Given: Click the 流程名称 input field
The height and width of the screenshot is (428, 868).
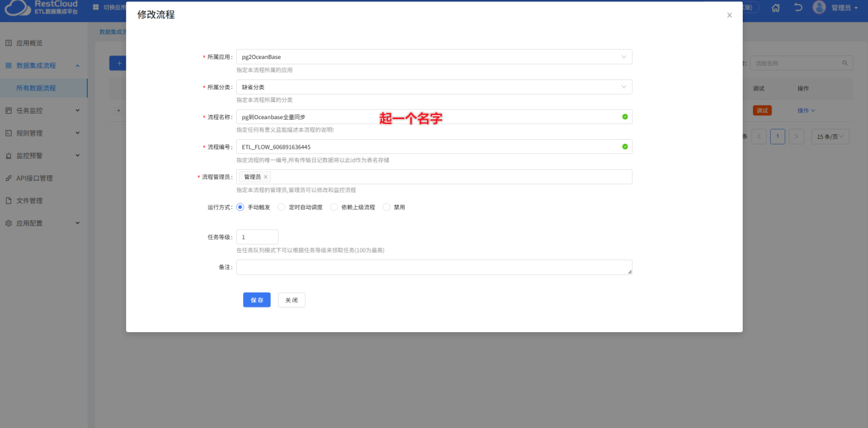Looking at the screenshot, I should [434, 117].
